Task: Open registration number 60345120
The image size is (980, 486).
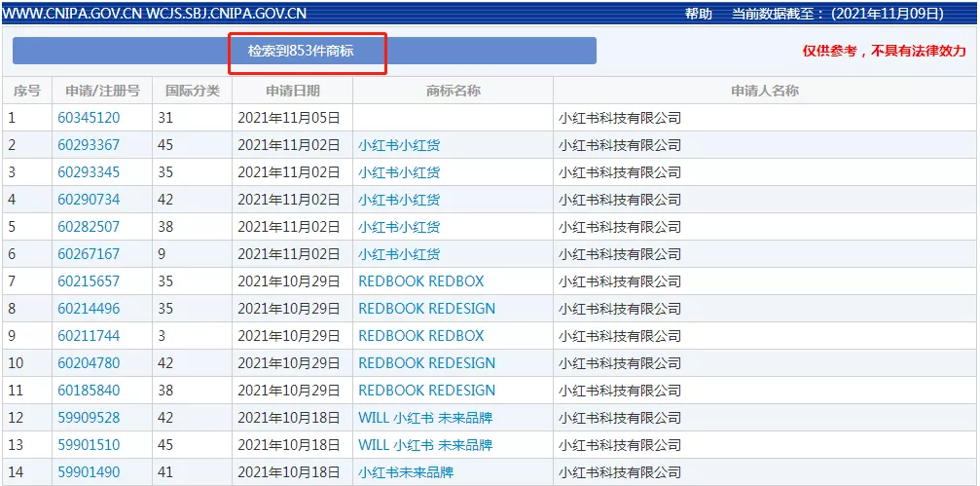Action: pyautogui.click(x=89, y=118)
